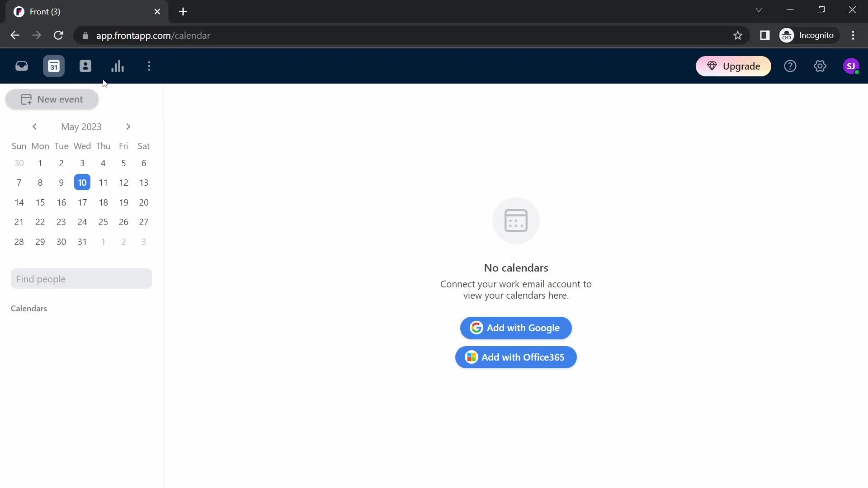Click the calendar view icon
The width and height of the screenshot is (868, 488).
tap(54, 66)
